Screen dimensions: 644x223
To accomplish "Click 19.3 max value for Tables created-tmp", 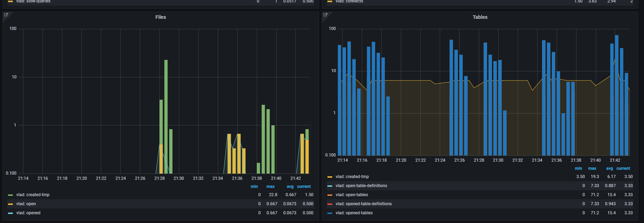I will [x=595, y=177].
